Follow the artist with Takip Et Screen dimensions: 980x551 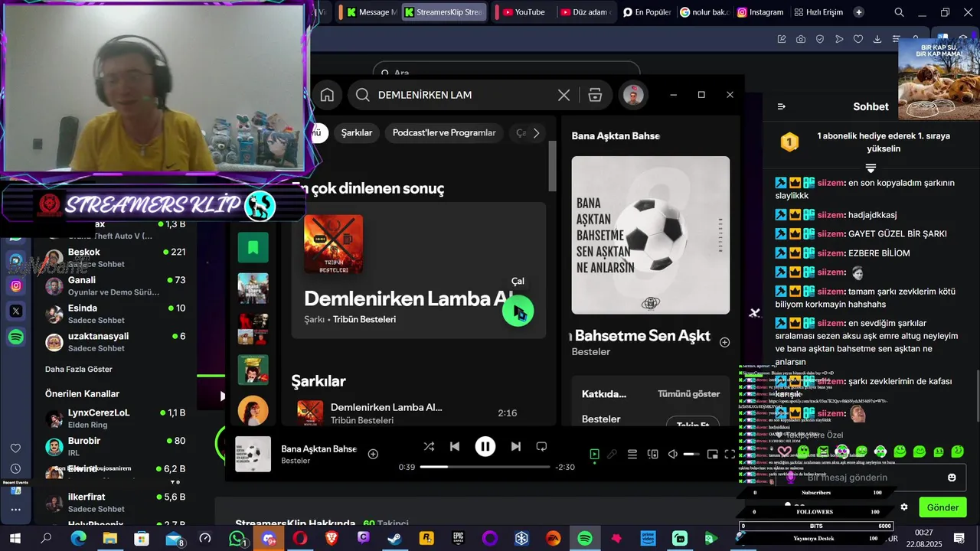(x=692, y=423)
